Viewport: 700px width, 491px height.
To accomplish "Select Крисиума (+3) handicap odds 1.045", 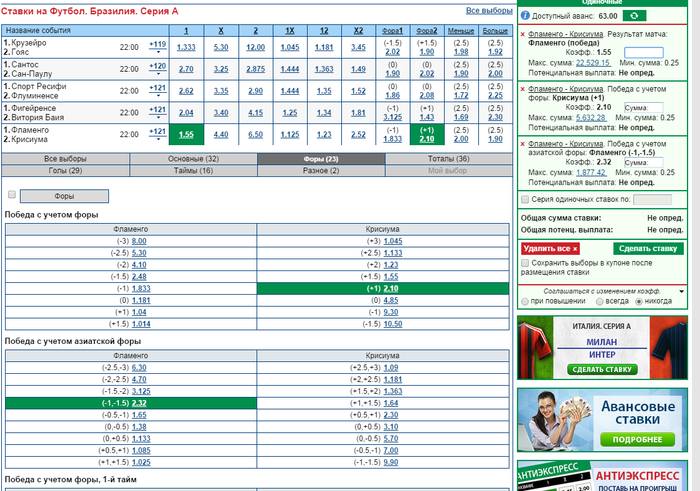I will 393,241.
